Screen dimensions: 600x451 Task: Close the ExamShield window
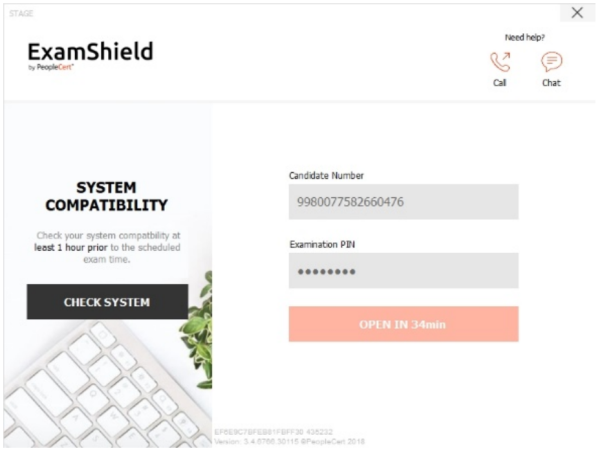tap(576, 12)
